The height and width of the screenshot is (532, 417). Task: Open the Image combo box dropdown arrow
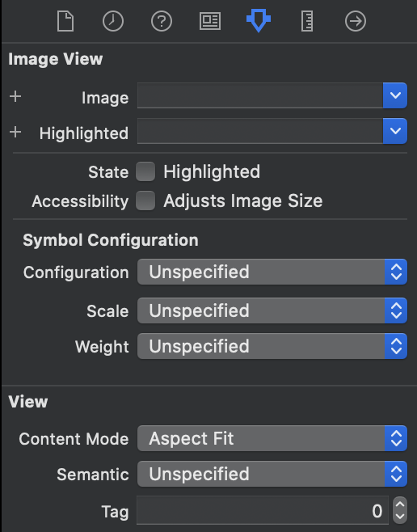click(395, 95)
